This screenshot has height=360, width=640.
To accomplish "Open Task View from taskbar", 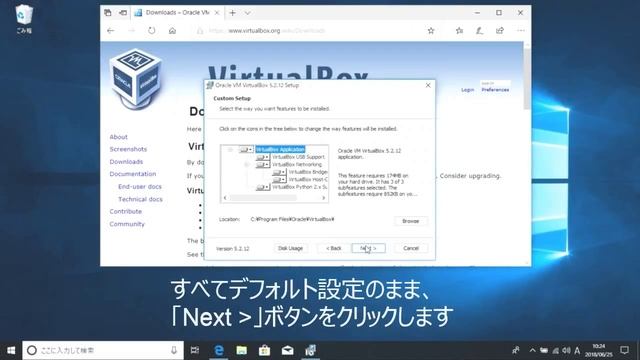I will point(195,350).
